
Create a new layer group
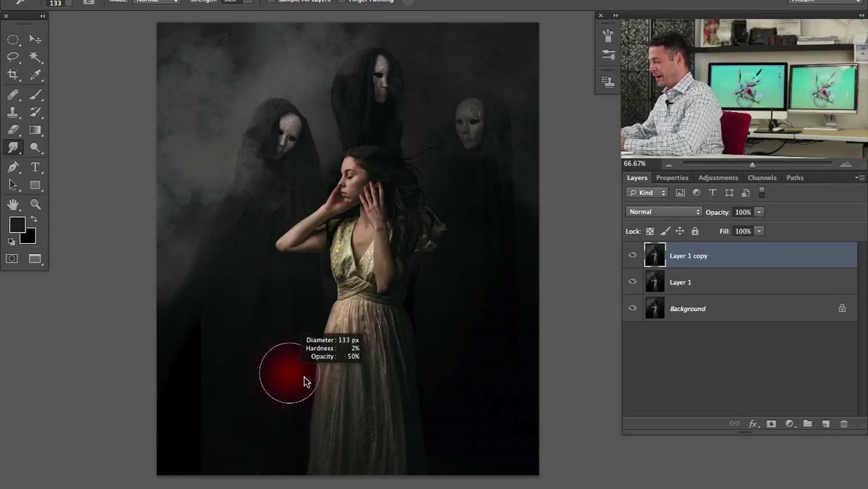pos(807,424)
